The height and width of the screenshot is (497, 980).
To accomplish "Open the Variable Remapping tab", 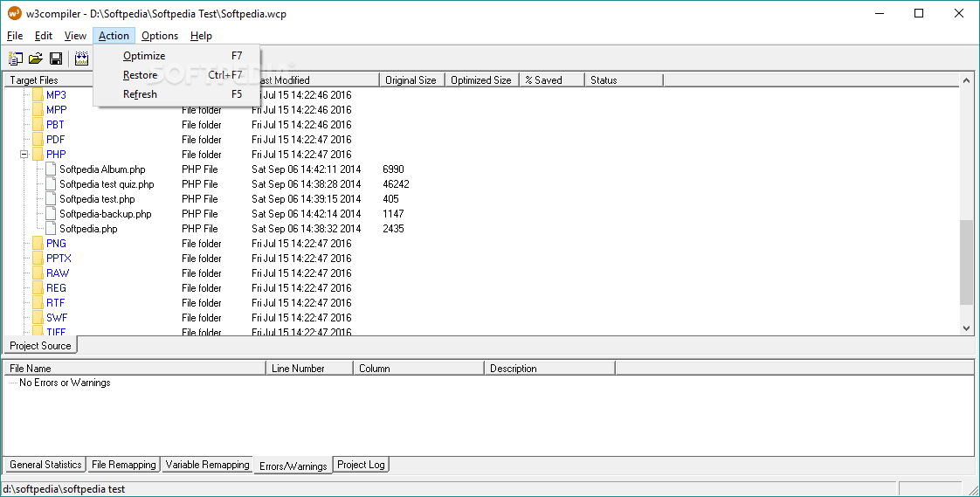I will [208, 465].
